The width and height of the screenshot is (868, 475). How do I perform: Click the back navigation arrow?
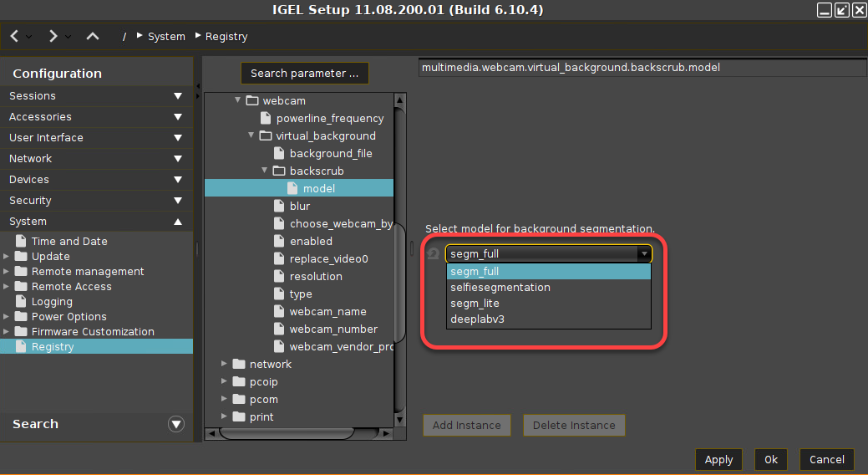tap(15, 37)
